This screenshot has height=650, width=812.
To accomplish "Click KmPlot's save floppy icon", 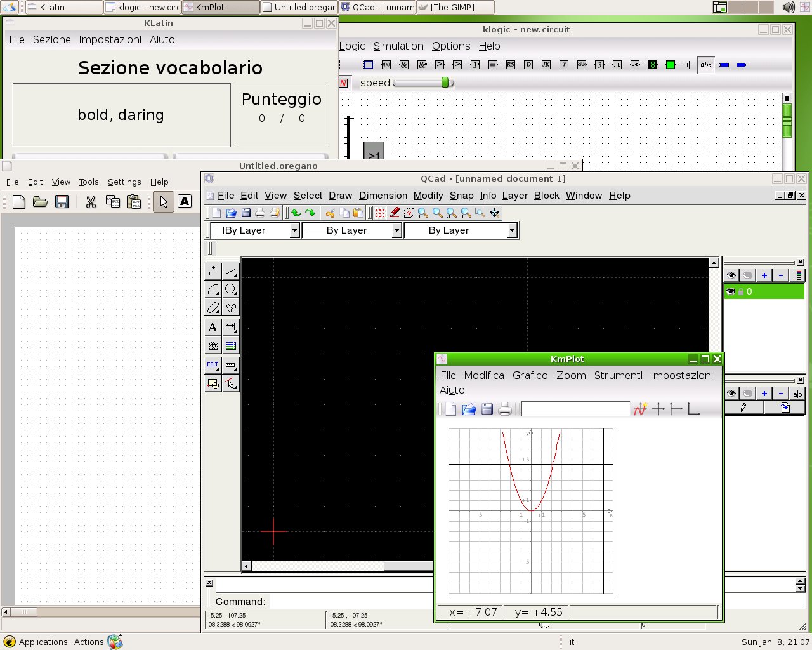I will pos(487,409).
